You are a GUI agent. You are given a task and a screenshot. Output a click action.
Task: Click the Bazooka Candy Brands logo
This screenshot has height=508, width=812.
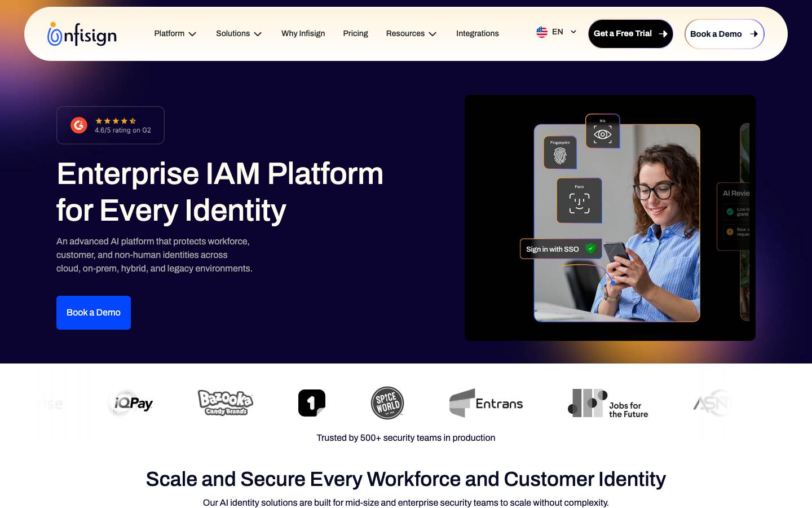(226, 403)
